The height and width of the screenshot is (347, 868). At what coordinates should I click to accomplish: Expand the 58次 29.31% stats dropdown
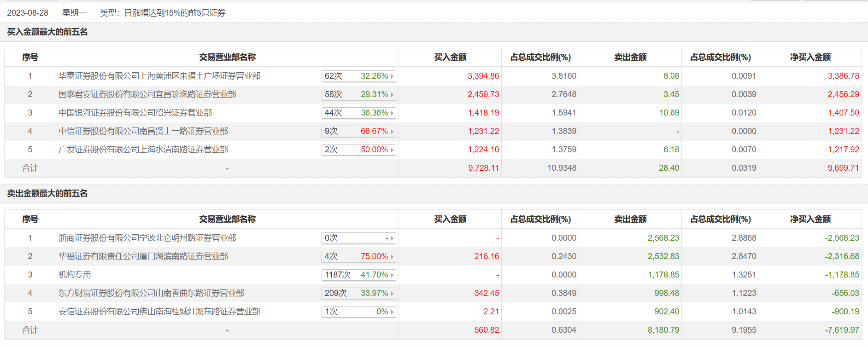click(358, 94)
